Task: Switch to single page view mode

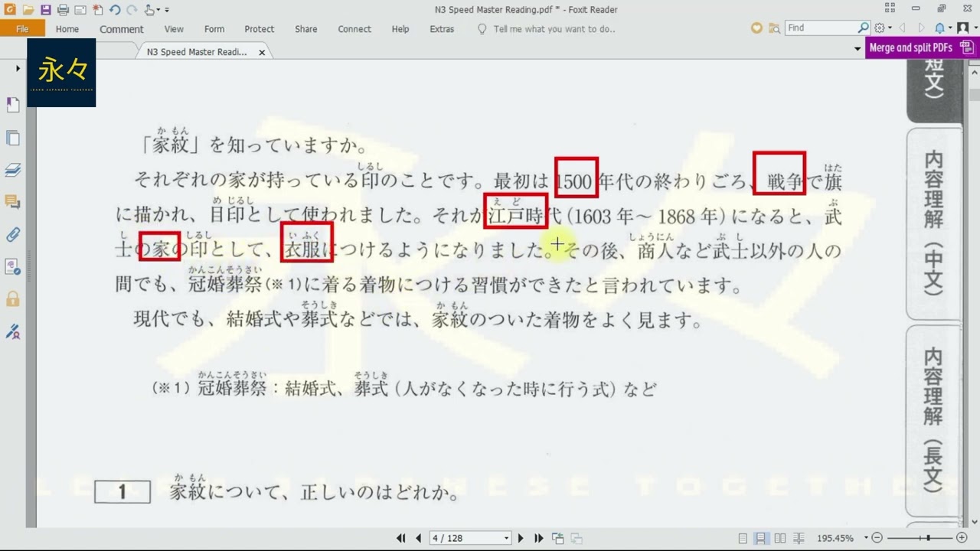Action: click(x=743, y=538)
